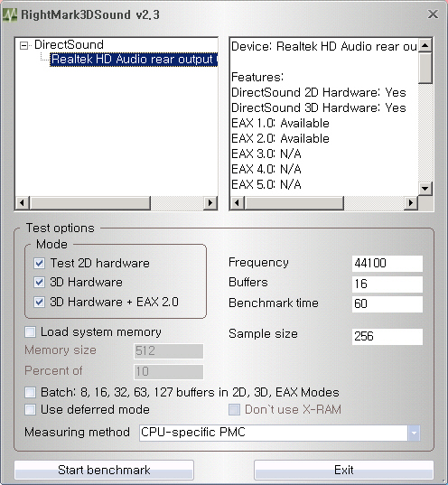Viewport: 448px width, 485px height.
Task: Enable the Batch buffers checkbox
Action: point(31,392)
